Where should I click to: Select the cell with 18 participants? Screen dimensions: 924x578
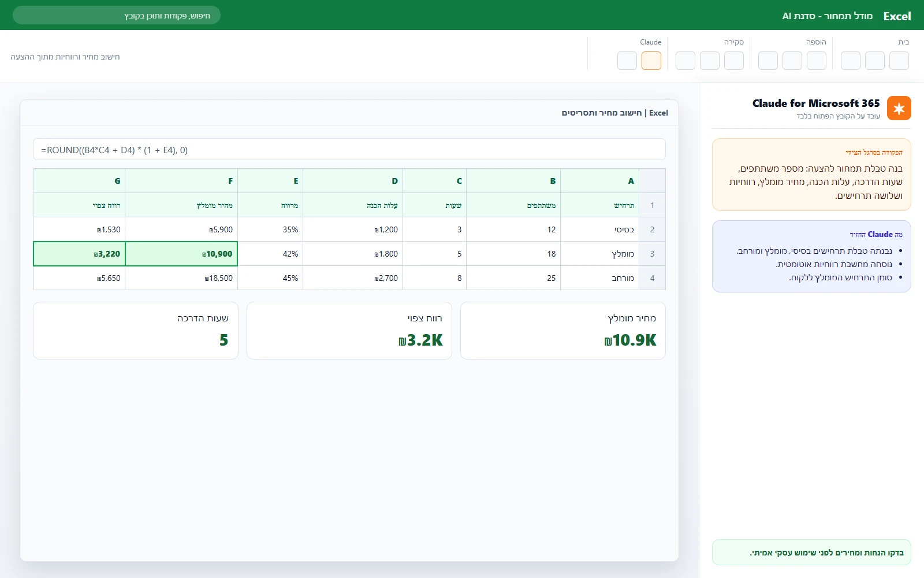pyautogui.click(x=513, y=254)
